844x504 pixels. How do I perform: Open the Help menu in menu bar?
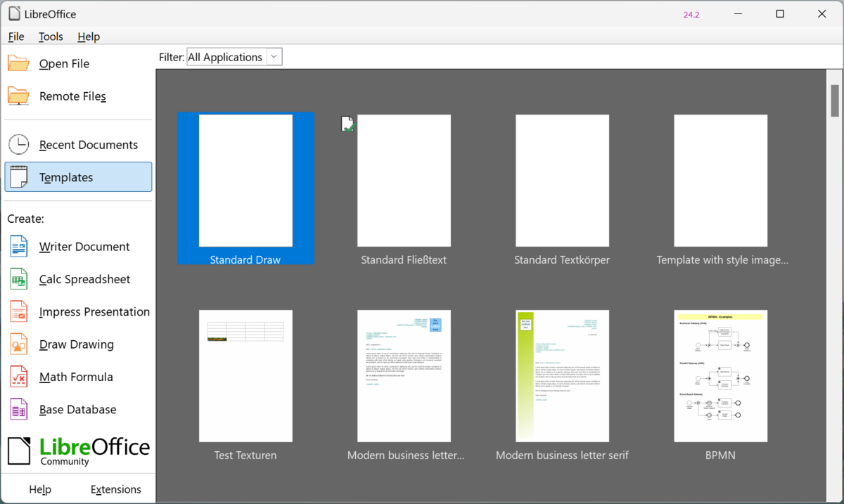(89, 37)
